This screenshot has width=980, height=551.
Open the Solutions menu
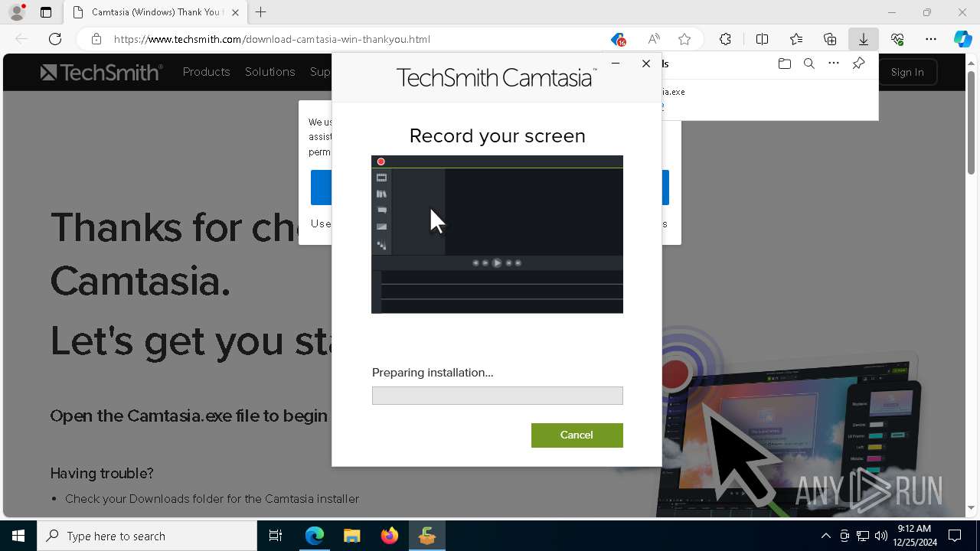coord(269,72)
